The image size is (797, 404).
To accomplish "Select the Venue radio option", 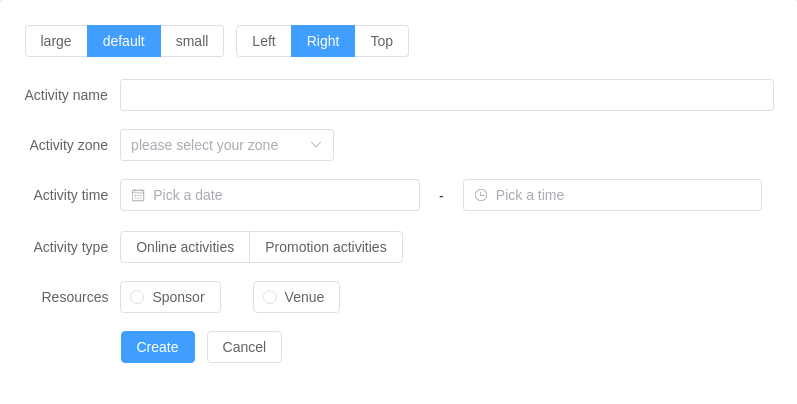I will pyautogui.click(x=296, y=297).
